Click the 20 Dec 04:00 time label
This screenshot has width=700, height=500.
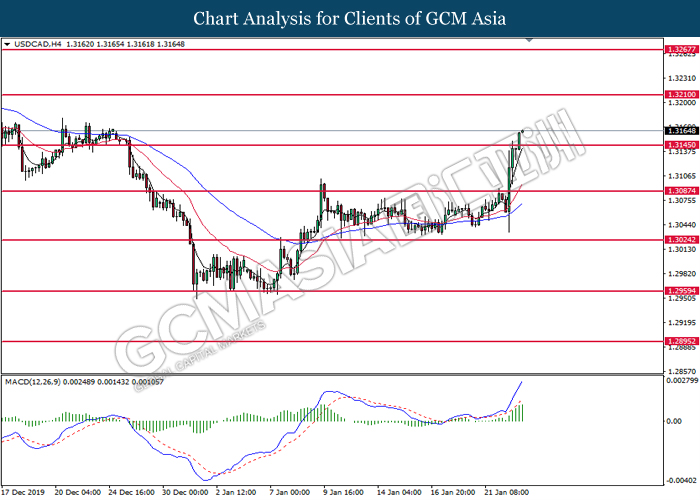(x=78, y=492)
